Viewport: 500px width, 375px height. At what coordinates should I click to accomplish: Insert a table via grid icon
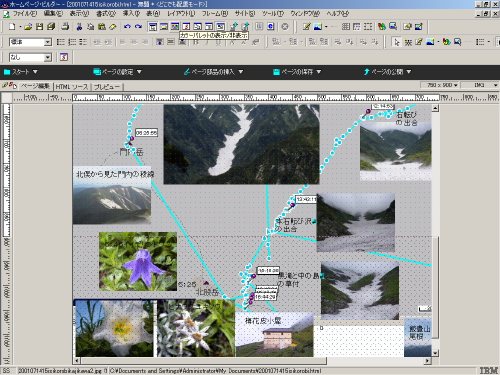click(x=346, y=27)
